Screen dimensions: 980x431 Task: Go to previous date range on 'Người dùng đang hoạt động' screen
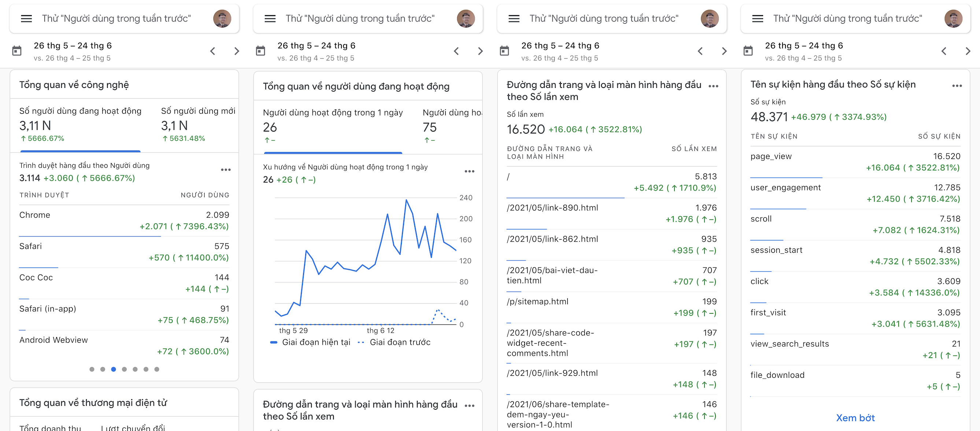point(456,51)
